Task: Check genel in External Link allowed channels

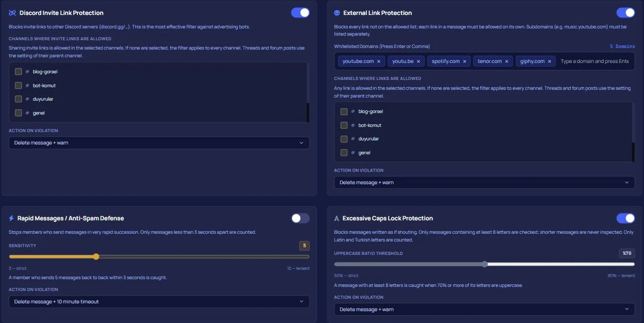Action: tap(344, 153)
